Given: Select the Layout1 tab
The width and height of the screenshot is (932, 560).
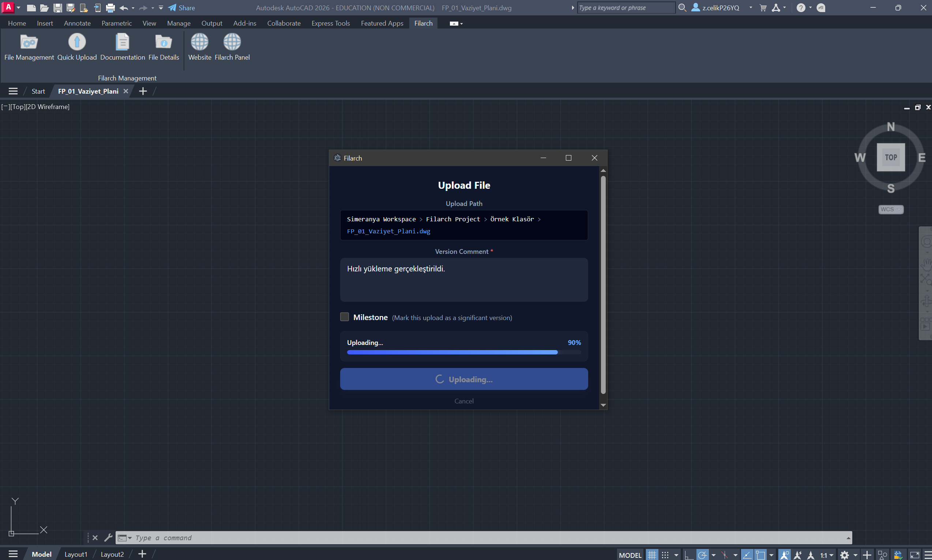Looking at the screenshot, I should coord(76,555).
